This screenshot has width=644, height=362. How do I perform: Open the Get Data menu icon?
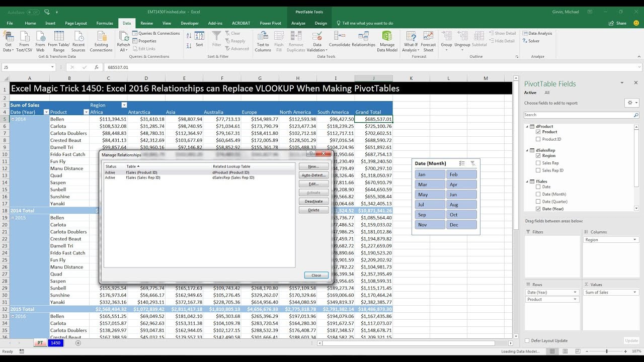[8, 41]
